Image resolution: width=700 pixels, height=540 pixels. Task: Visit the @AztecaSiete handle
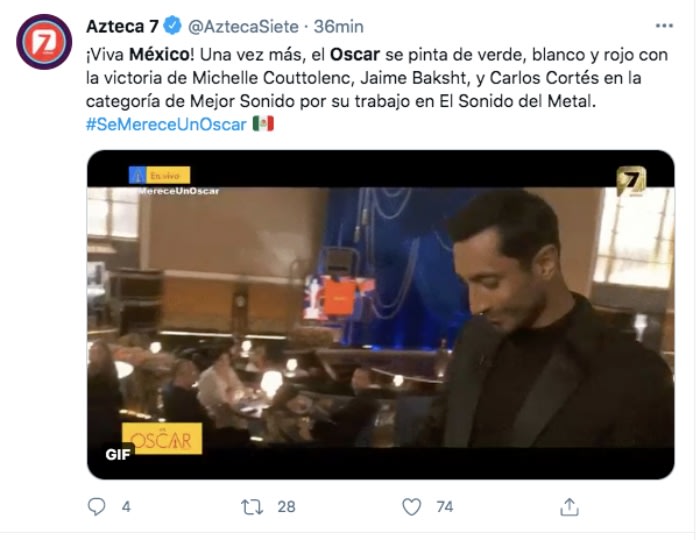[x=243, y=26]
